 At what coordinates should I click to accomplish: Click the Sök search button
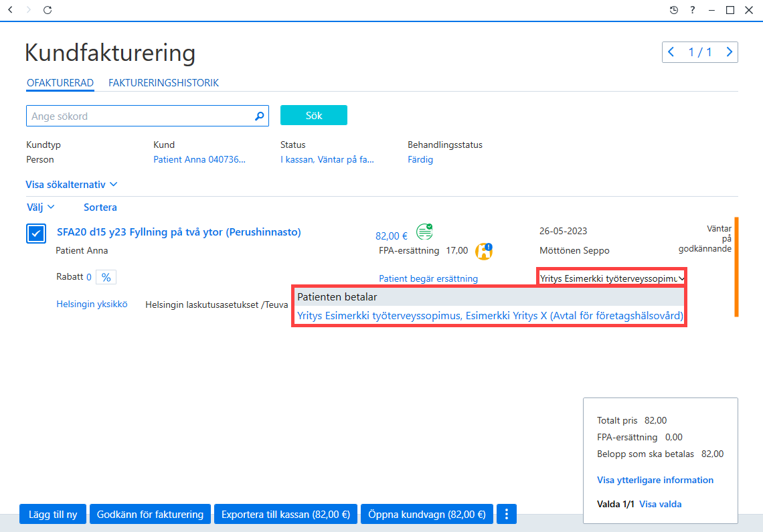[314, 115]
